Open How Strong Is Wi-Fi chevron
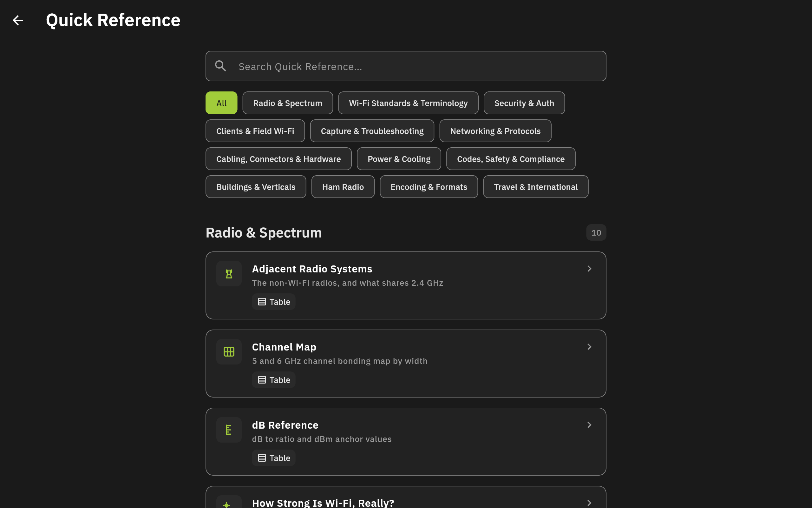 point(589,503)
